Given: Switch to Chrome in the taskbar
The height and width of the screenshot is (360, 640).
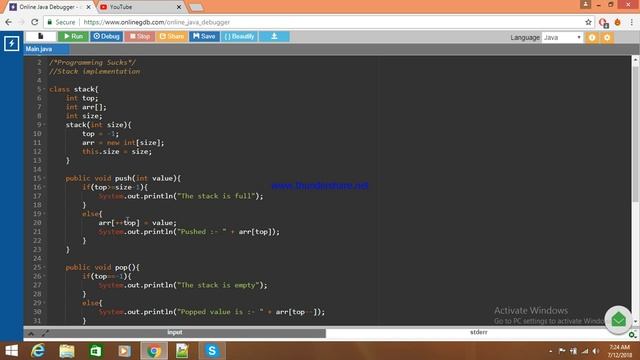Looking at the screenshot, I should (x=154, y=351).
